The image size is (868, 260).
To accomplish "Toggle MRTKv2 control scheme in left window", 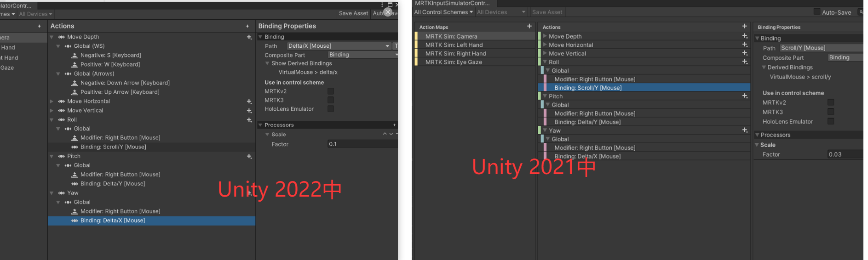I will [x=331, y=91].
